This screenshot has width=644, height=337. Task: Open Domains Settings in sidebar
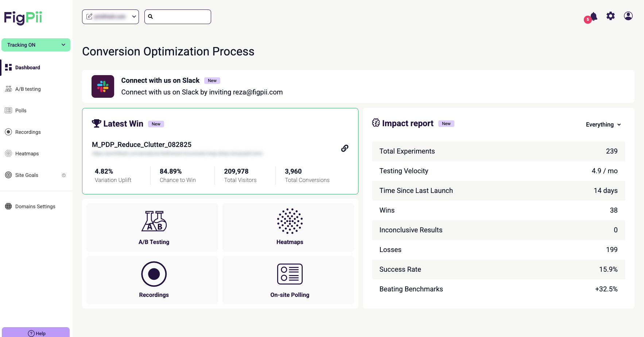36,206
